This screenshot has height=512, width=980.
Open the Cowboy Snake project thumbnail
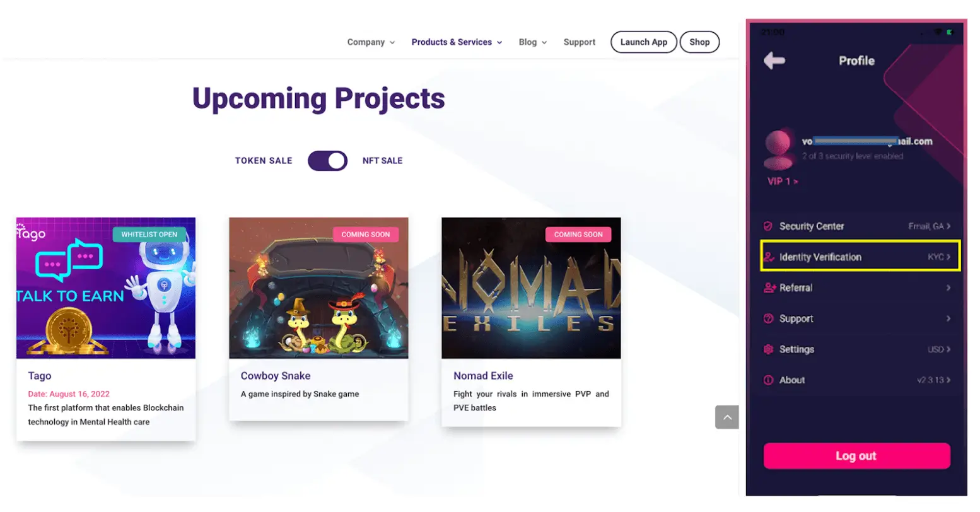tap(318, 288)
